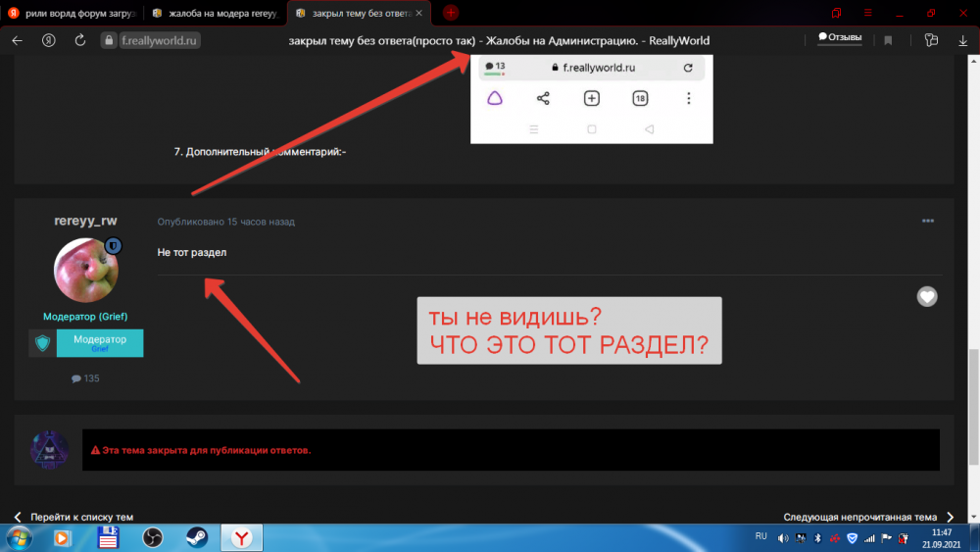Bookmark the page with bookmark icon
980x552 pixels.
point(888,40)
